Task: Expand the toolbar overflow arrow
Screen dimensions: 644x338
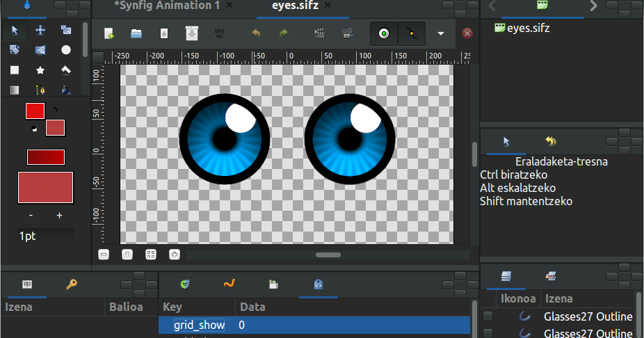Action: pyautogui.click(x=441, y=33)
